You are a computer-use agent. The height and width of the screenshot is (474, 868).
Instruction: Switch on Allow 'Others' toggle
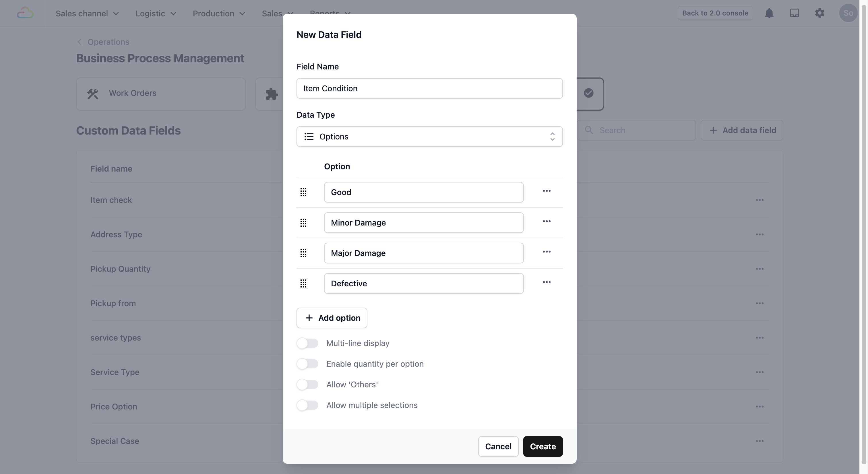pyautogui.click(x=307, y=385)
